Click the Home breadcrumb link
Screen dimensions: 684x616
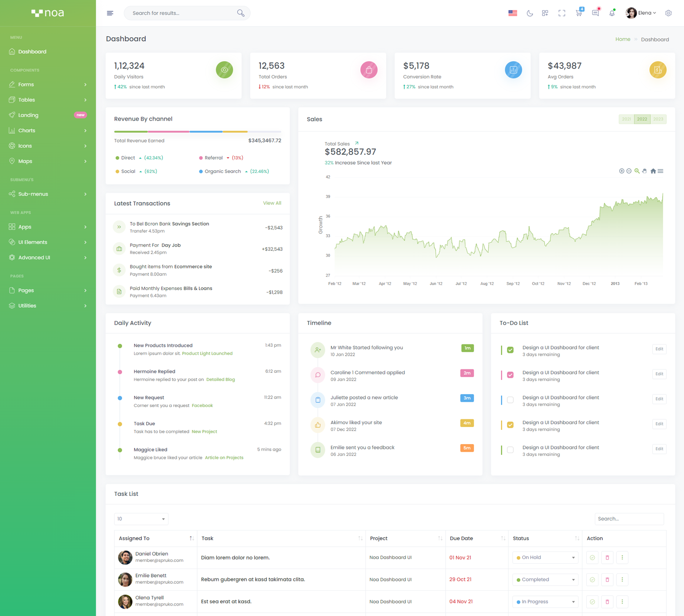point(623,39)
